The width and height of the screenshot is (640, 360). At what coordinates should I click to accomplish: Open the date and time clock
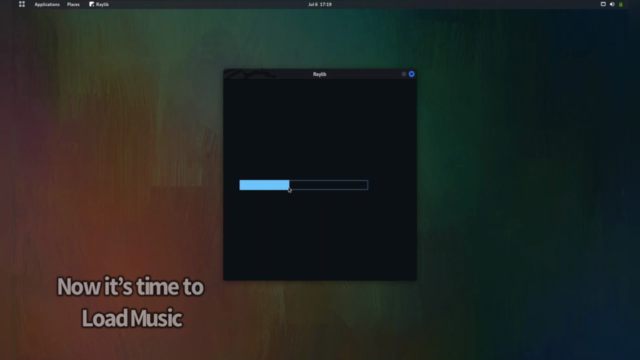(320, 4)
